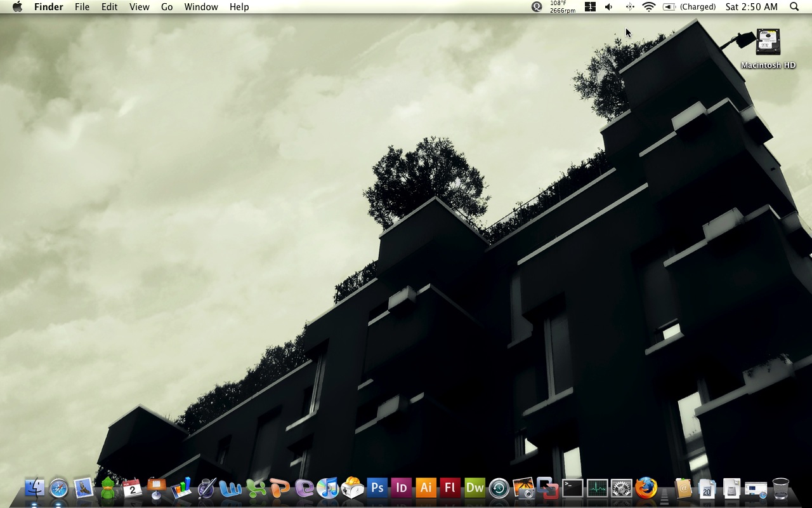Click the Q icon in the menu bar
812x508 pixels.
537,7
